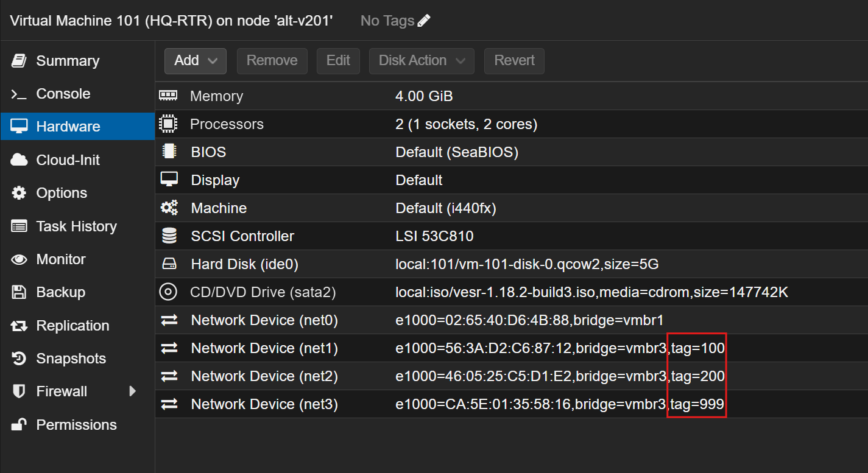The width and height of the screenshot is (868, 473).
Task: Click the Console terminal prompt icon
Action: pyautogui.click(x=19, y=94)
